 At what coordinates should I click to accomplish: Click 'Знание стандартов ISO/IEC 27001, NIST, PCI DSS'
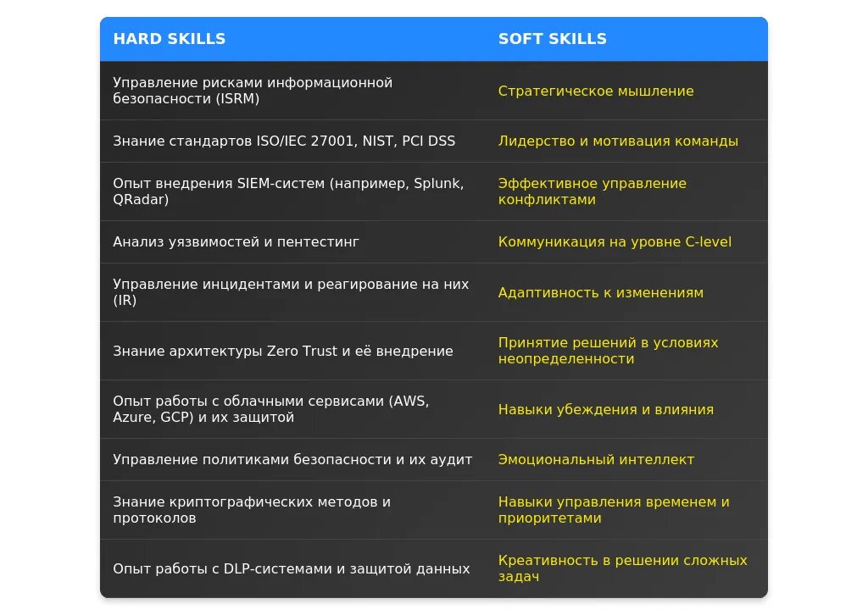292,141
